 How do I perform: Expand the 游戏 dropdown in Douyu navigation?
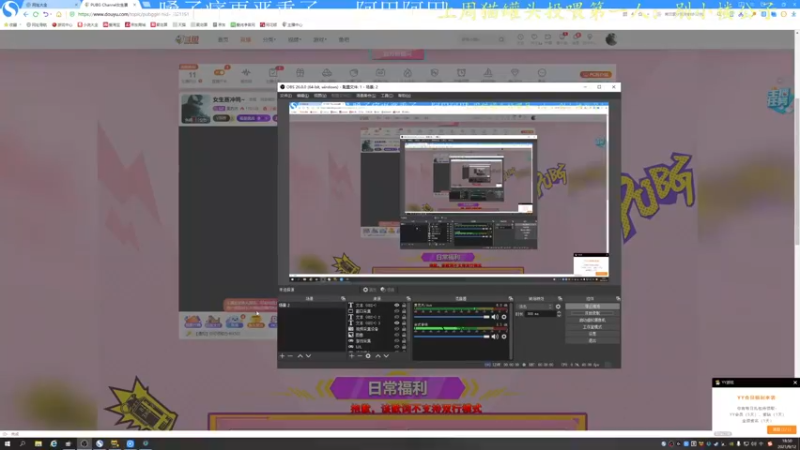coord(319,39)
